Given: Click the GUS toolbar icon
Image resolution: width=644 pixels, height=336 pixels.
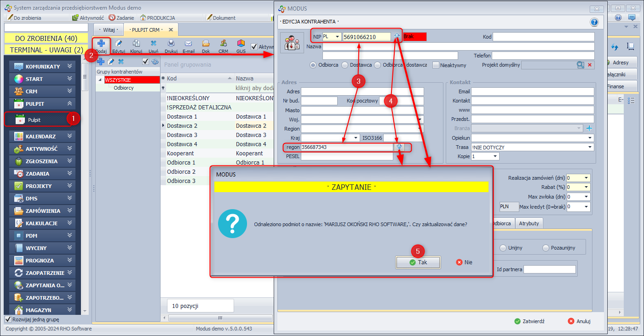Looking at the screenshot, I should pos(241,44).
